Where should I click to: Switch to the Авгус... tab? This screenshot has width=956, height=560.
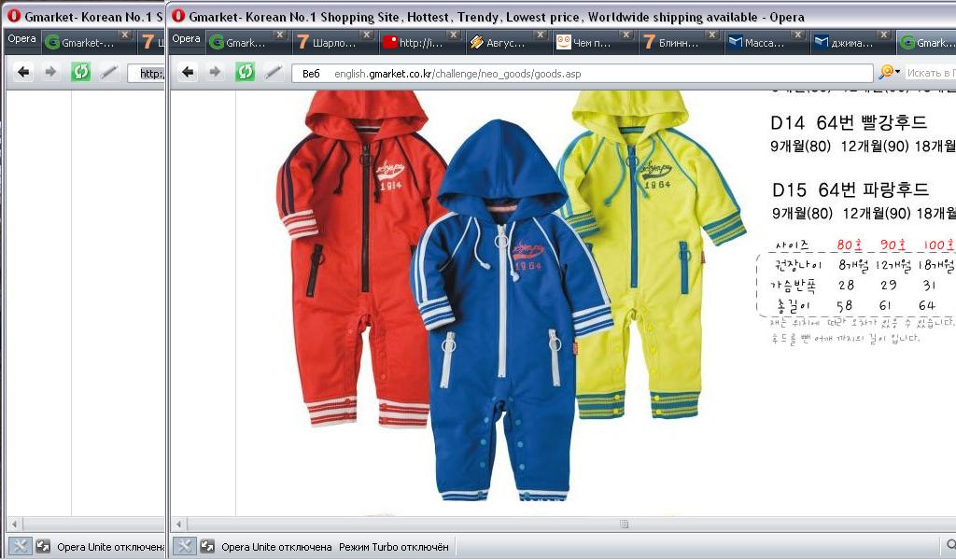pos(507,42)
